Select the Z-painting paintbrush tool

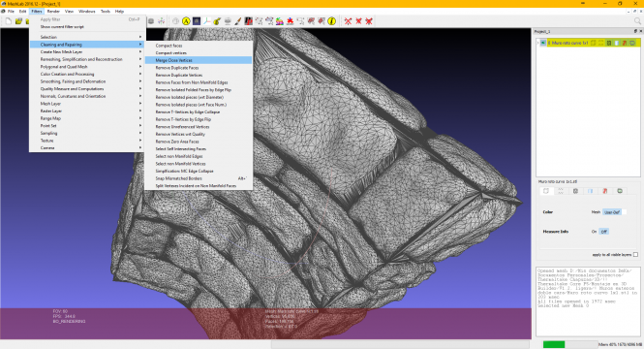(238, 21)
